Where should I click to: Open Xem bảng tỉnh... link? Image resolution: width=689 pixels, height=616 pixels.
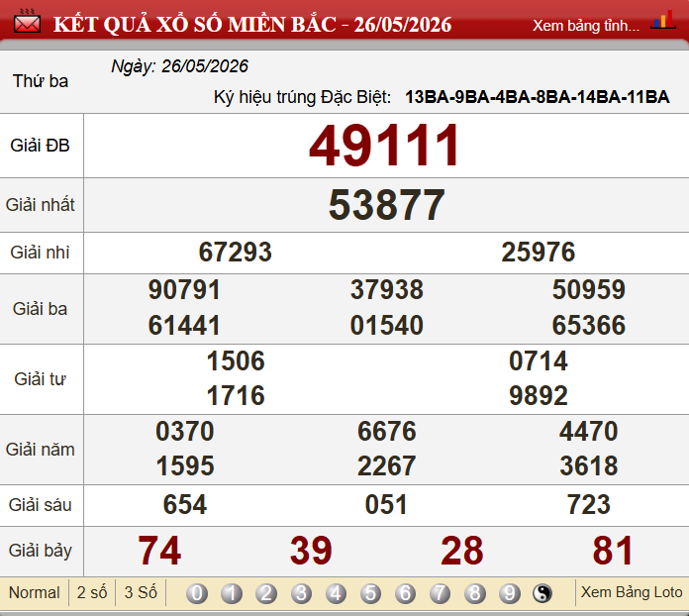point(586,26)
